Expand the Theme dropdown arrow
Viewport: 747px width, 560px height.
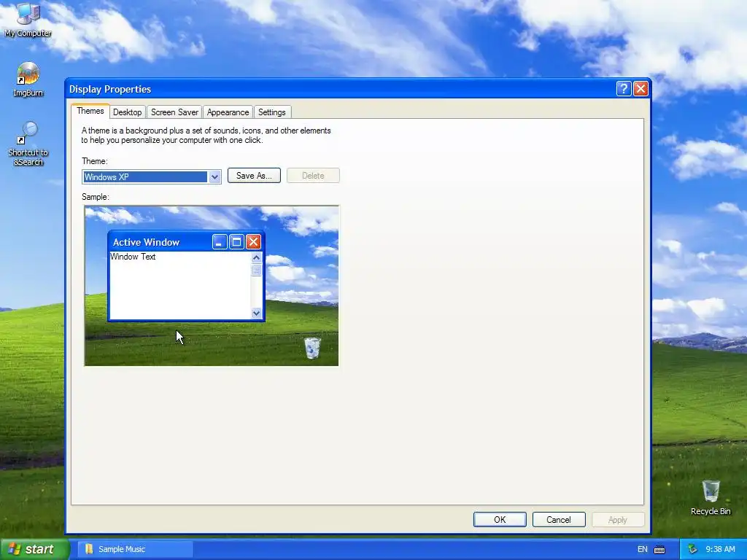(x=214, y=177)
